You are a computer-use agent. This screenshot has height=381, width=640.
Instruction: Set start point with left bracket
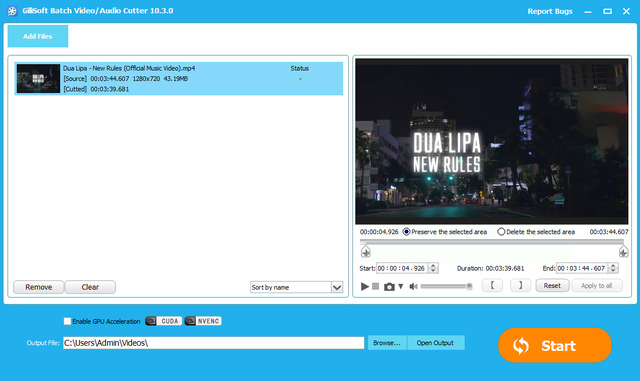[492, 285]
